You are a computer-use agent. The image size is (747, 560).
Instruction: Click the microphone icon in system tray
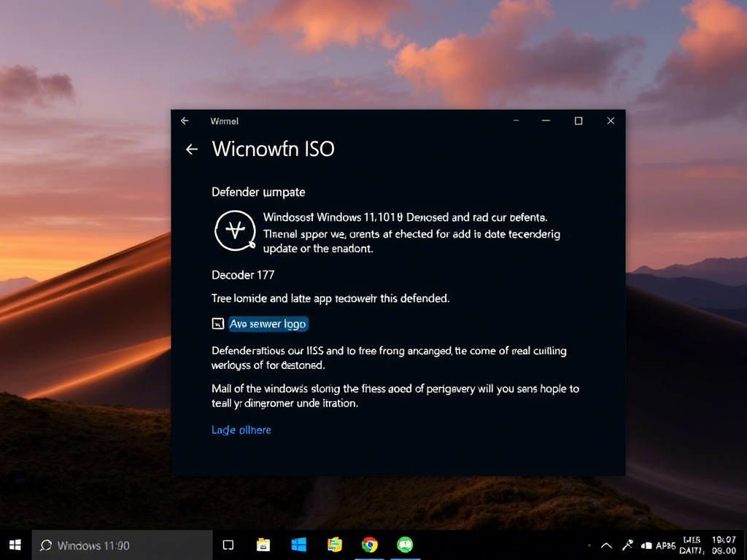[627, 545]
